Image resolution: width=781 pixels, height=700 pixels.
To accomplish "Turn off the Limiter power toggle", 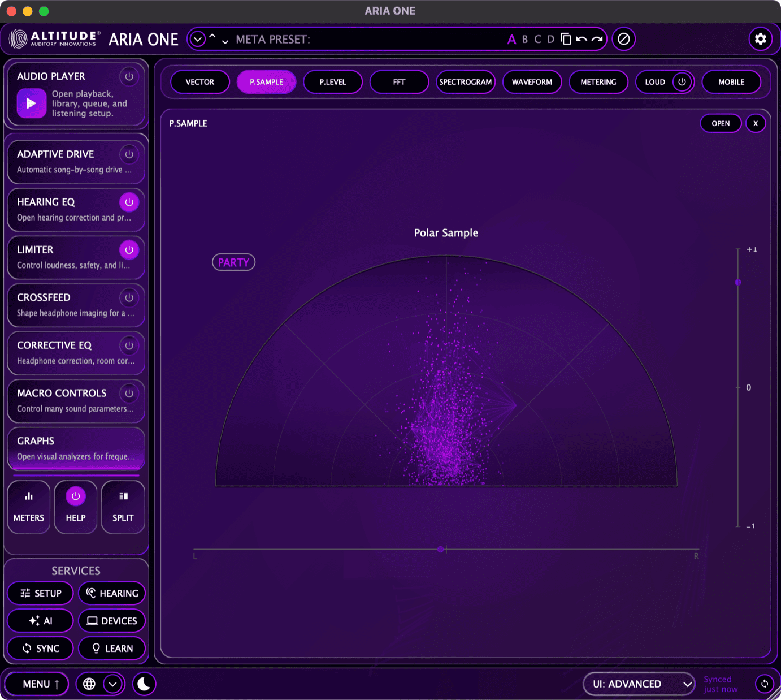I will point(129,250).
